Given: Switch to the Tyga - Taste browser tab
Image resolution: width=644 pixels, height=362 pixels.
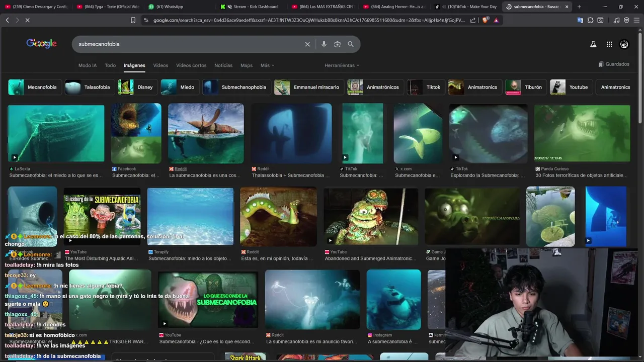Looking at the screenshot, I should coord(108,7).
